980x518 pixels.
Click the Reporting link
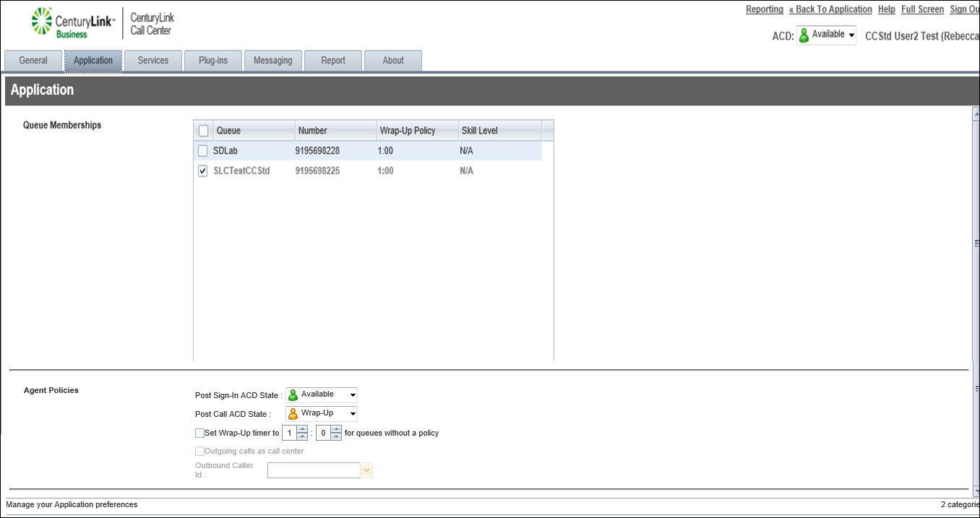coord(765,9)
